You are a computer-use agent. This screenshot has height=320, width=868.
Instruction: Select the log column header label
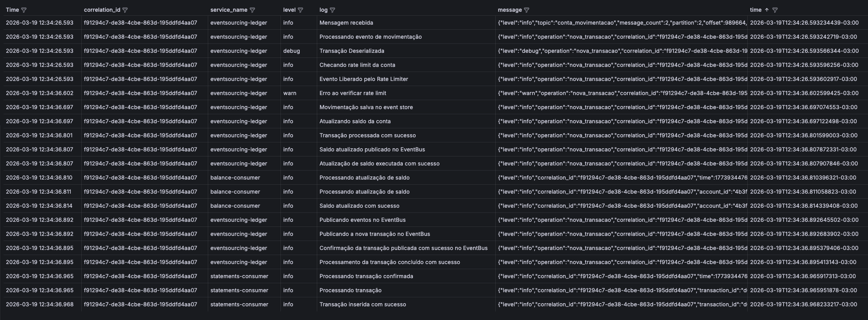[323, 10]
